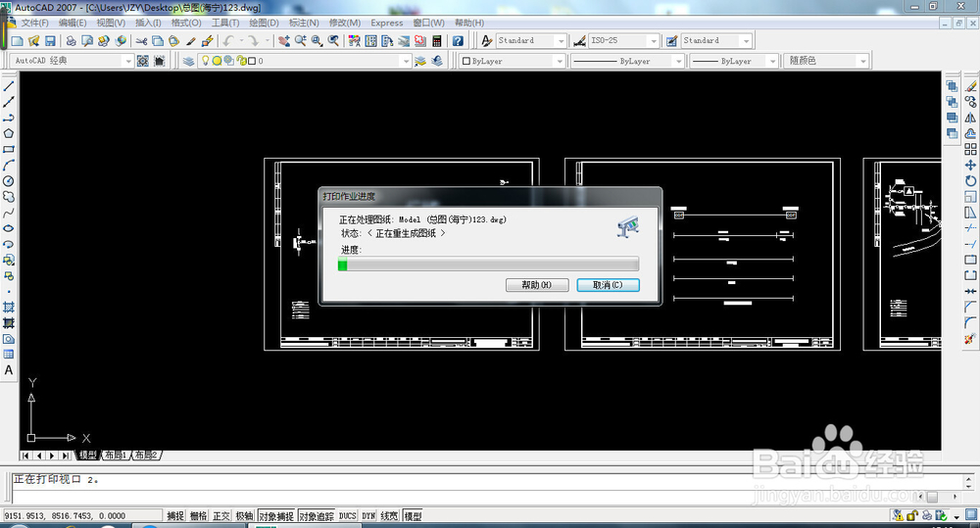Toggle 捕捉 snap mode in status bar

175,516
